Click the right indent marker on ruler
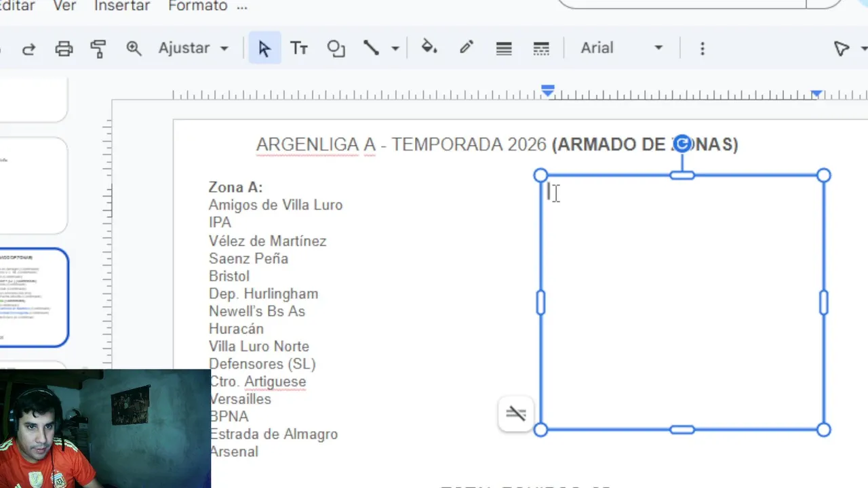Image resolution: width=868 pixels, height=488 pixels. (x=817, y=94)
